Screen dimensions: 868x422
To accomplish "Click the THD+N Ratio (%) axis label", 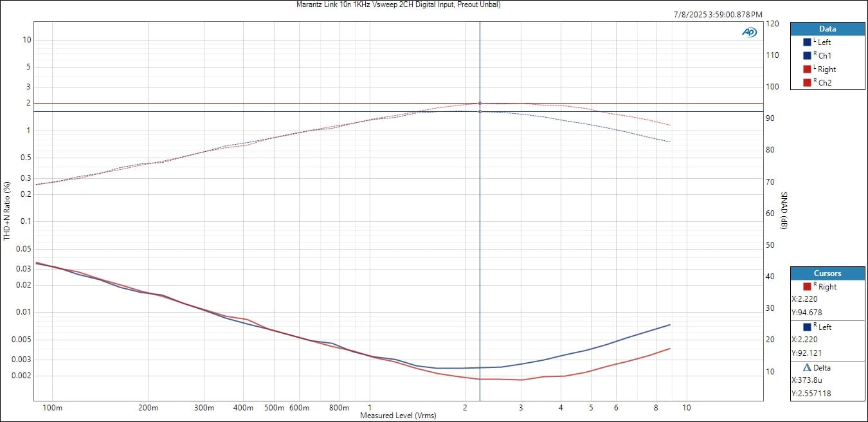I will coord(7,211).
